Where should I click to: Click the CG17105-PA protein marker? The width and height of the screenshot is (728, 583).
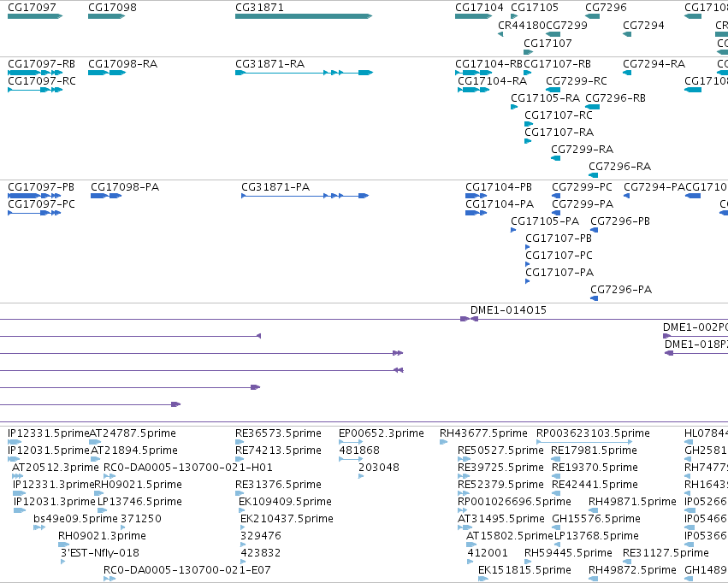(x=513, y=230)
